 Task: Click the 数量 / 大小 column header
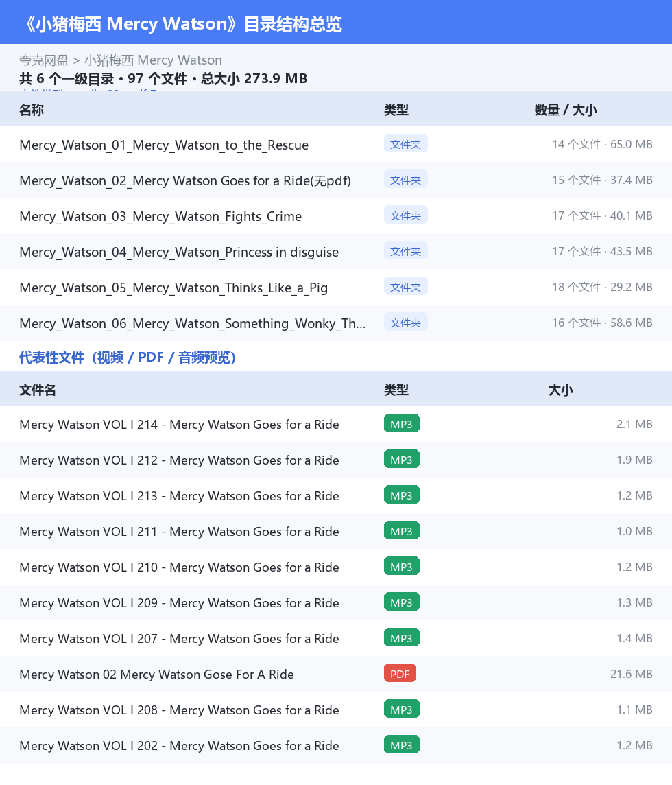point(566,110)
